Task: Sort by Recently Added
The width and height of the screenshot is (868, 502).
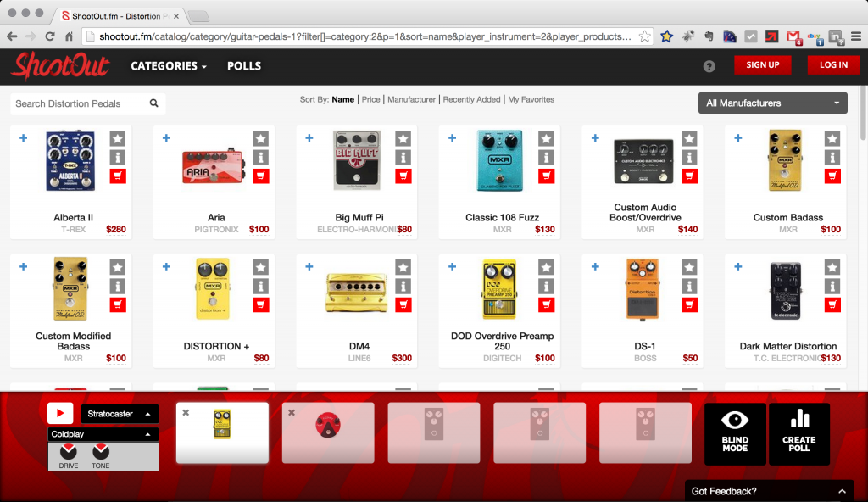Action: pos(471,100)
